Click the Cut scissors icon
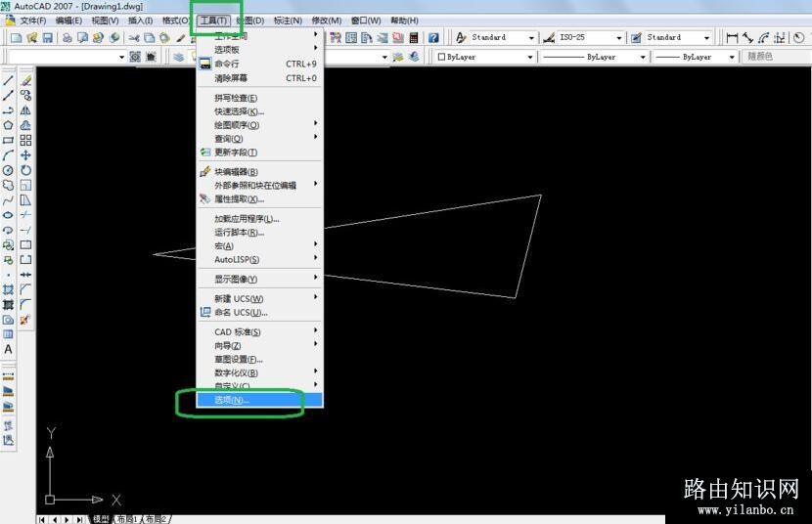 134,38
